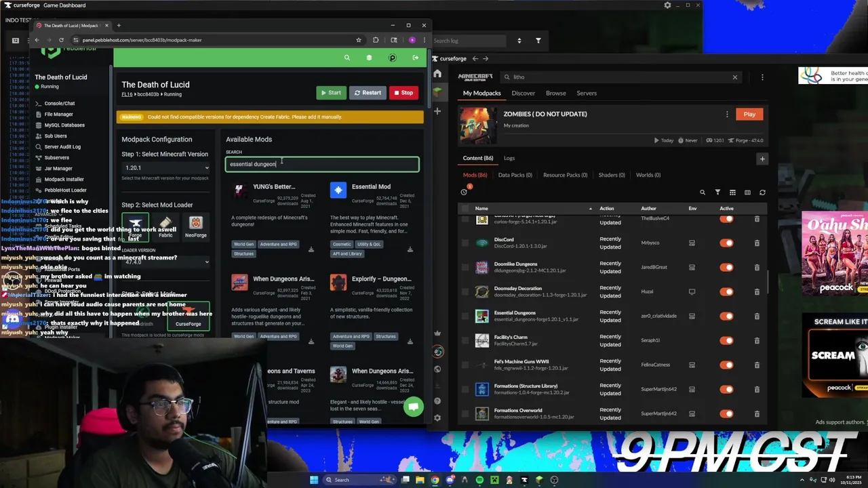Viewport: 868px width, 488px height.
Task: Select the Minecraft grass block icon in CurseForge sidebar
Action: click(x=437, y=91)
